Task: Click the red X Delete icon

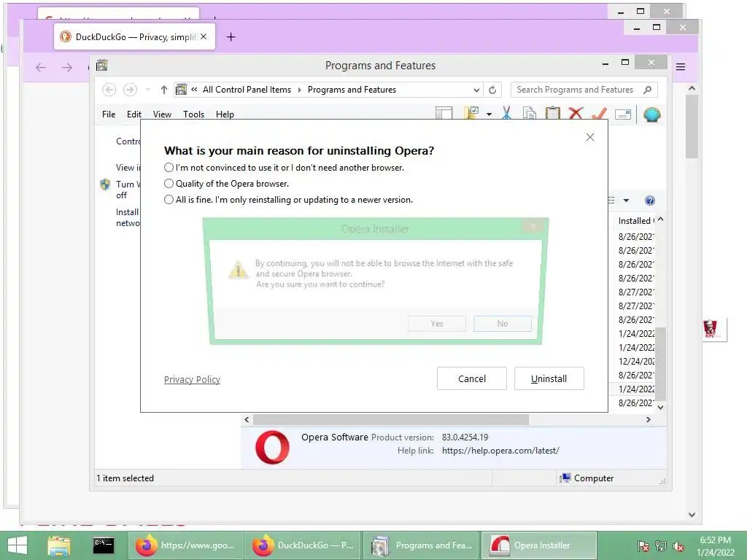Action: 576,113
